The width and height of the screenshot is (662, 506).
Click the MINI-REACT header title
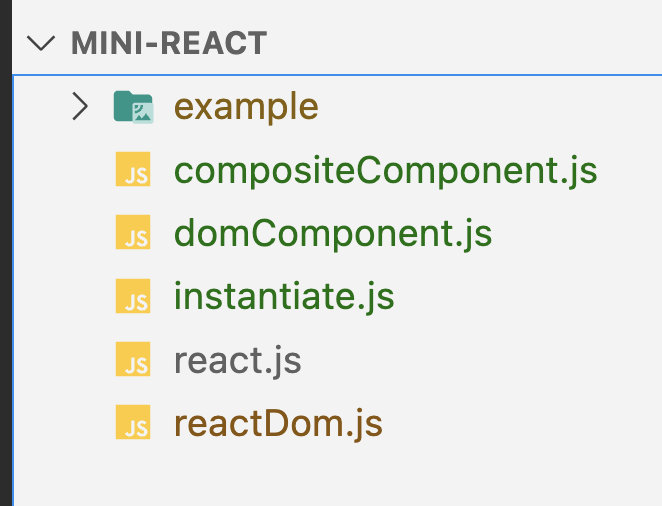[169, 44]
